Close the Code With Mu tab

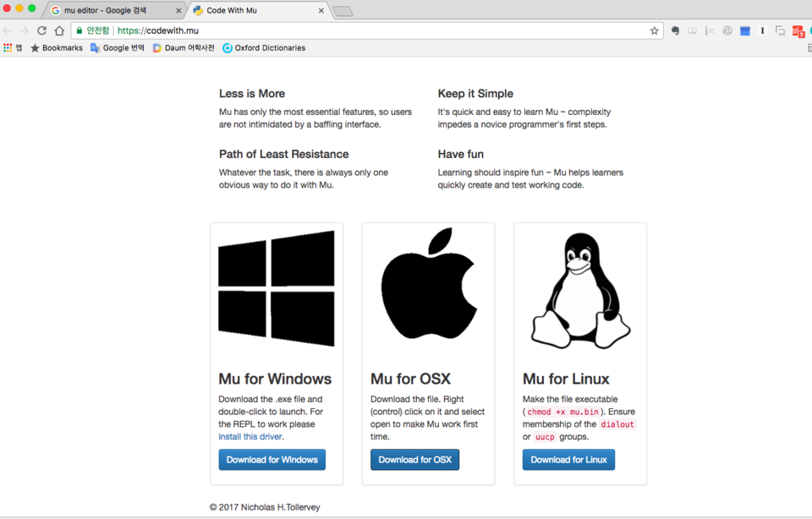click(321, 10)
